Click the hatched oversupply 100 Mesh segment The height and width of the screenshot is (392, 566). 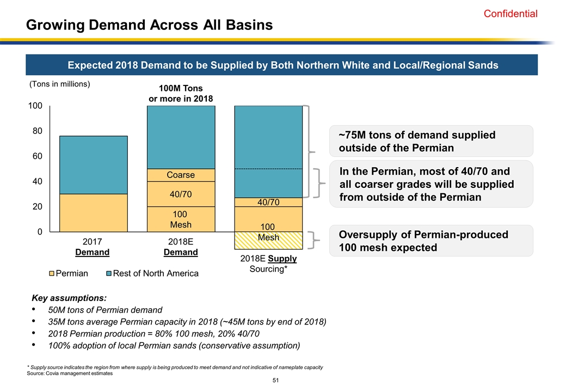[x=268, y=241]
